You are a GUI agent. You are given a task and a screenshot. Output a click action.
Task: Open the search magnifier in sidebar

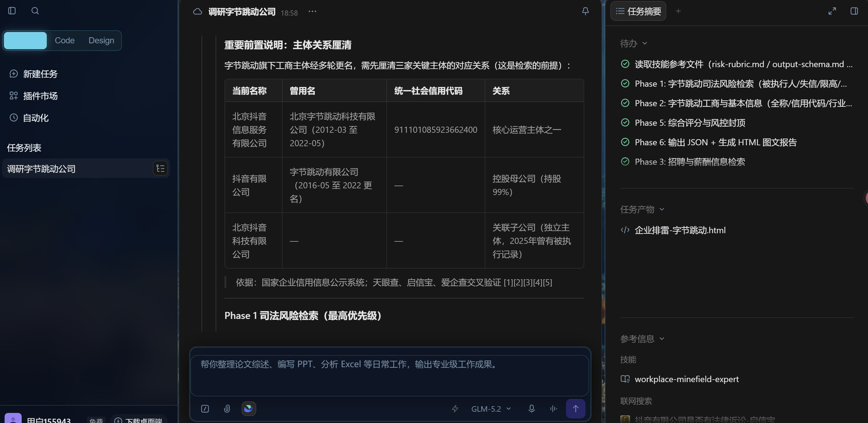(x=35, y=11)
